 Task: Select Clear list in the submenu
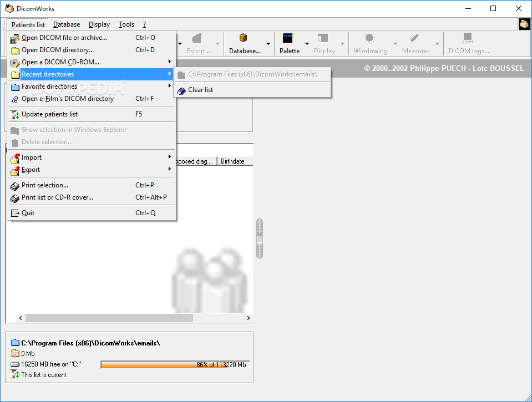252,90
